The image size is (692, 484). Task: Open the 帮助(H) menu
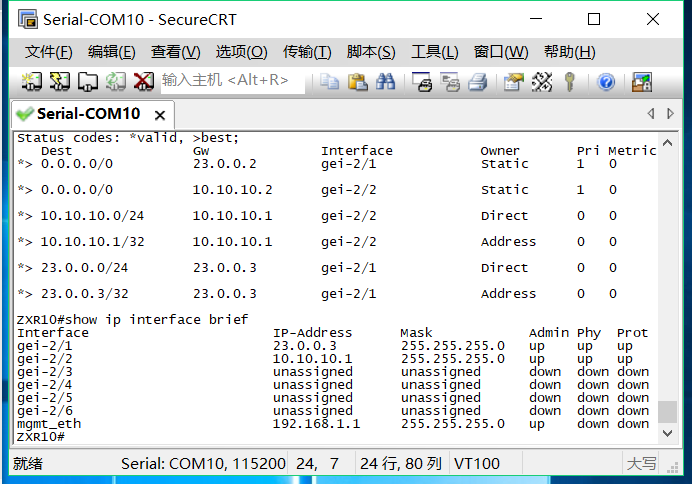tap(569, 52)
